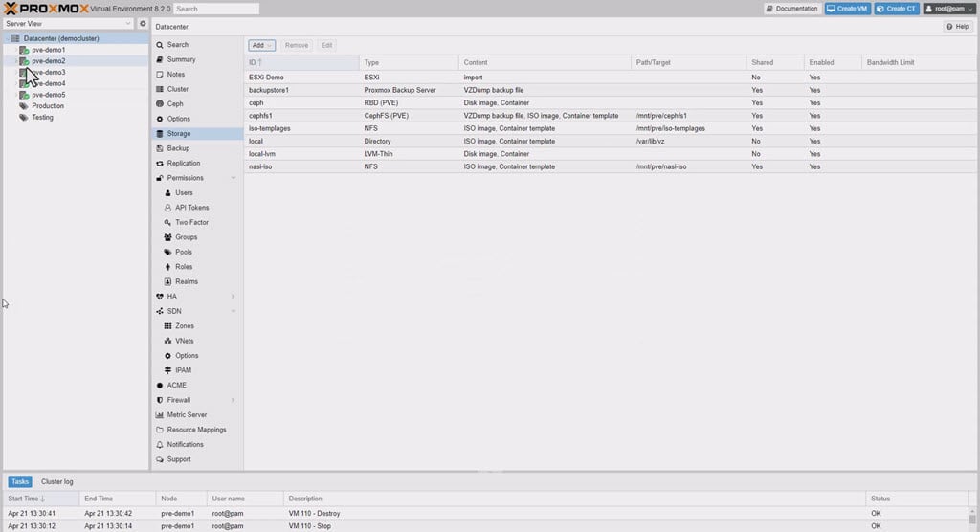
Task: Click the Notes icon in side menu
Action: 160,75
